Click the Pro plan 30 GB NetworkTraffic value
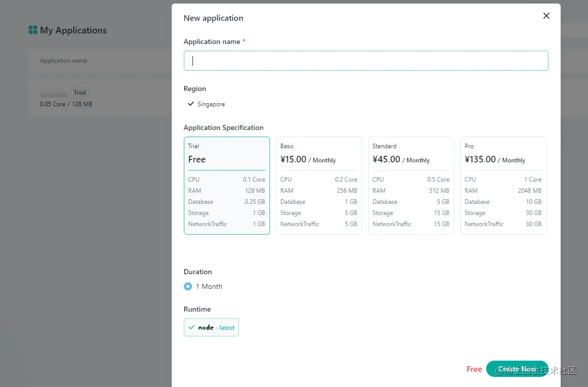Viewport: 588px width, 387px height. point(533,224)
